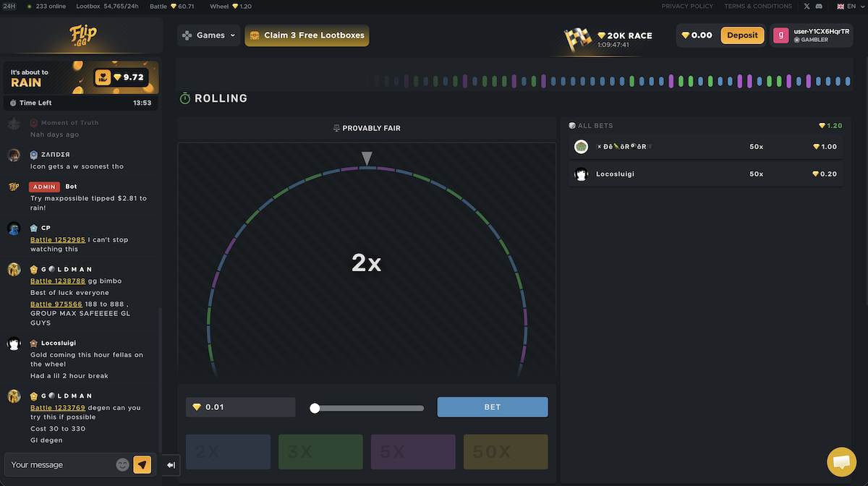Click the bet amount input field

point(246,407)
